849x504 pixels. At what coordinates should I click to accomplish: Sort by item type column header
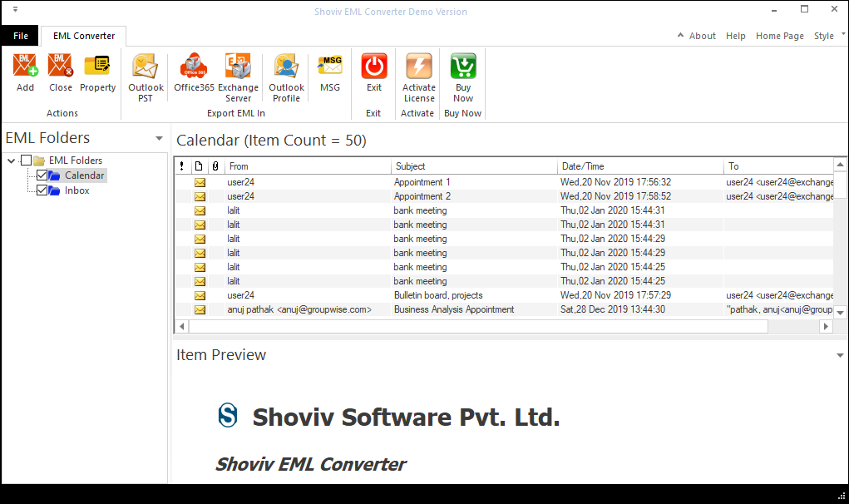coord(199,166)
